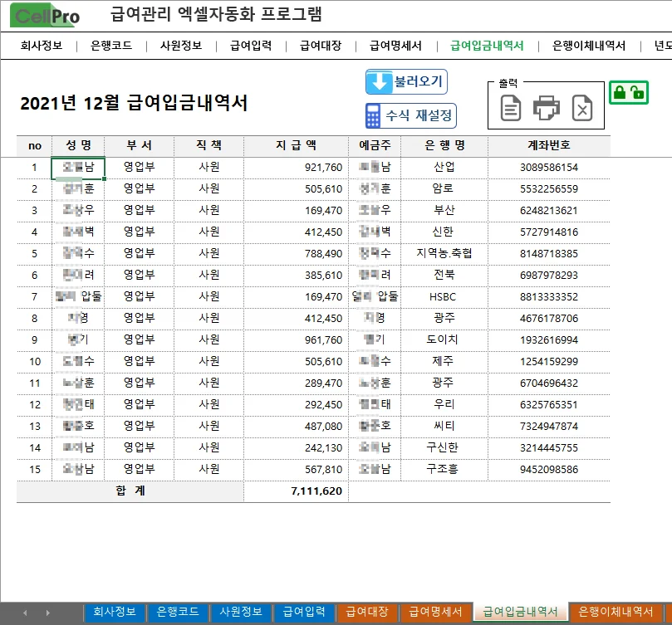Select bank name cell 신한
Image resolution: width=672 pixels, height=625 pixels.
(x=444, y=232)
